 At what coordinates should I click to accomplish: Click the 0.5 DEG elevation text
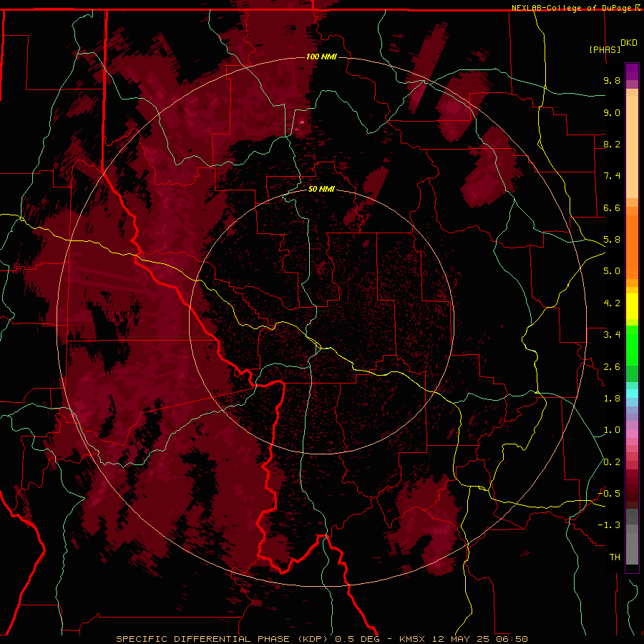click(x=357, y=639)
